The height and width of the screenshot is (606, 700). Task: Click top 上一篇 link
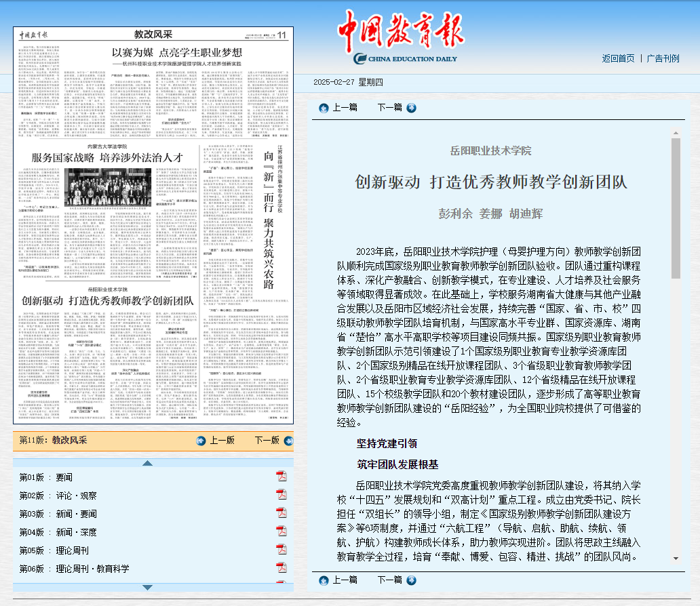[345, 108]
